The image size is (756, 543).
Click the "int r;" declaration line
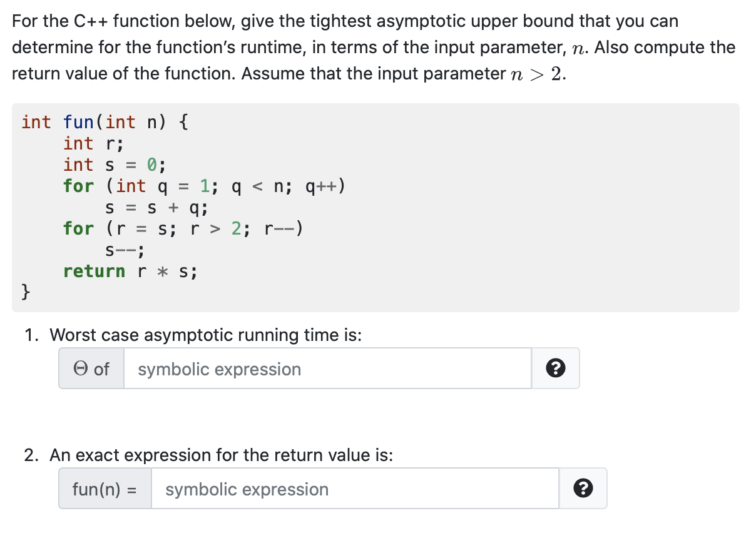93,143
